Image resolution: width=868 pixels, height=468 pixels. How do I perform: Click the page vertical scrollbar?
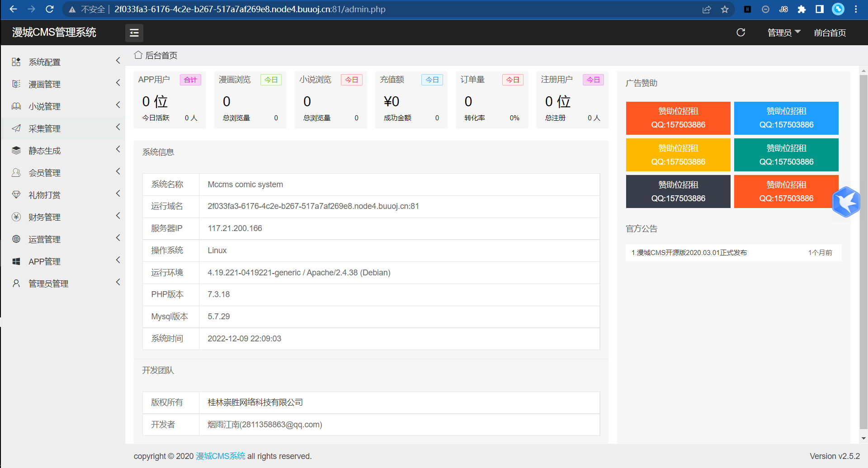click(863, 252)
